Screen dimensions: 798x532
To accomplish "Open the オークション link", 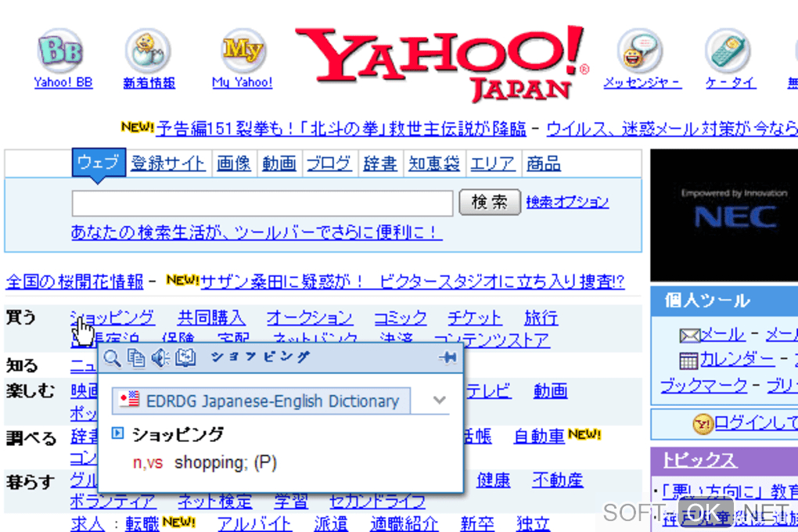I will (x=310, y=318).
